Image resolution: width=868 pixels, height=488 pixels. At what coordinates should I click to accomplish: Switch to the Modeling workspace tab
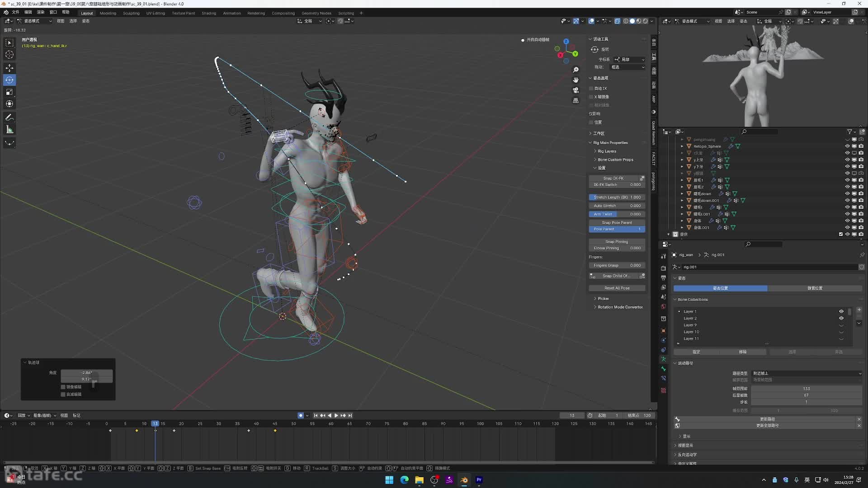pos(108,13)
